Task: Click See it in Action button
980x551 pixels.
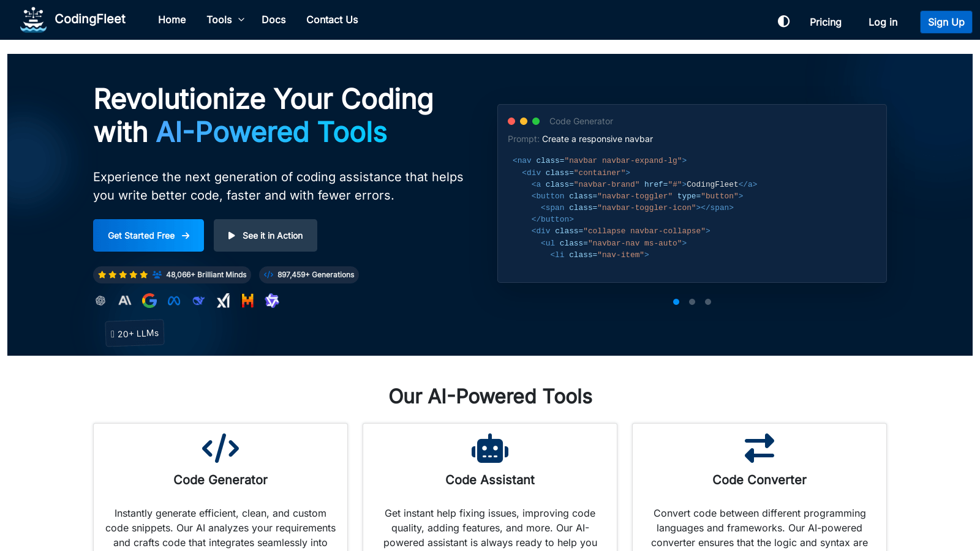Action: tap(265, 236)
